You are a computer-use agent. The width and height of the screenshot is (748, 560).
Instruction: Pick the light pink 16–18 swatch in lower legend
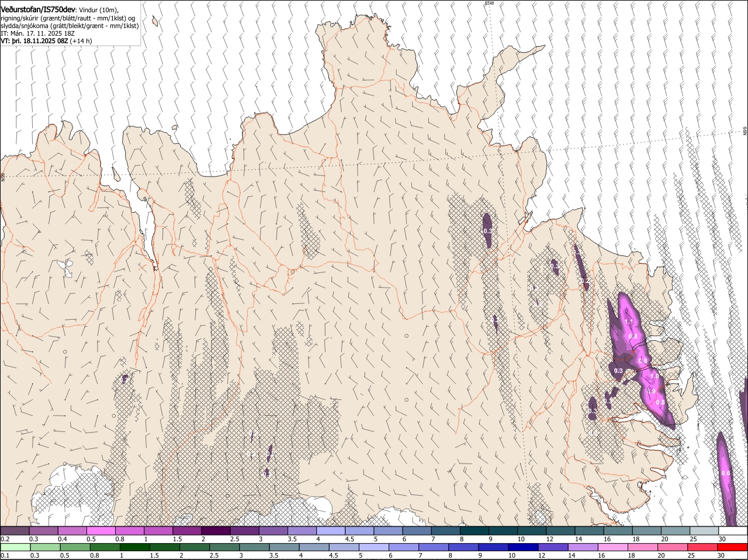click(613, 548)
